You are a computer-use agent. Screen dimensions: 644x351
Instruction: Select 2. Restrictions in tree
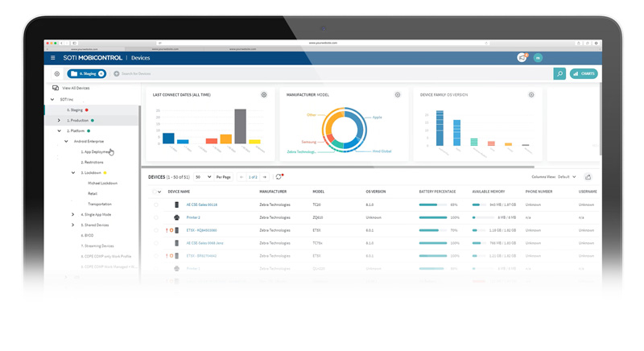(x=92, y=162)
